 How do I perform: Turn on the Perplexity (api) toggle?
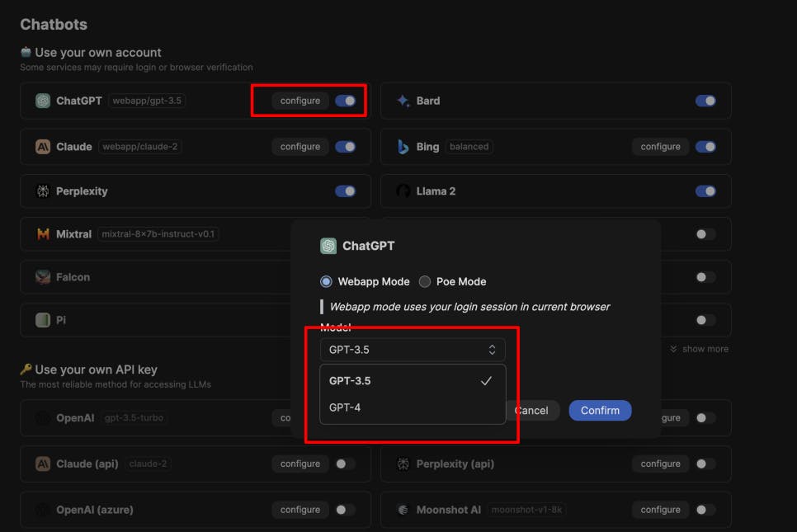pos(705,464)
